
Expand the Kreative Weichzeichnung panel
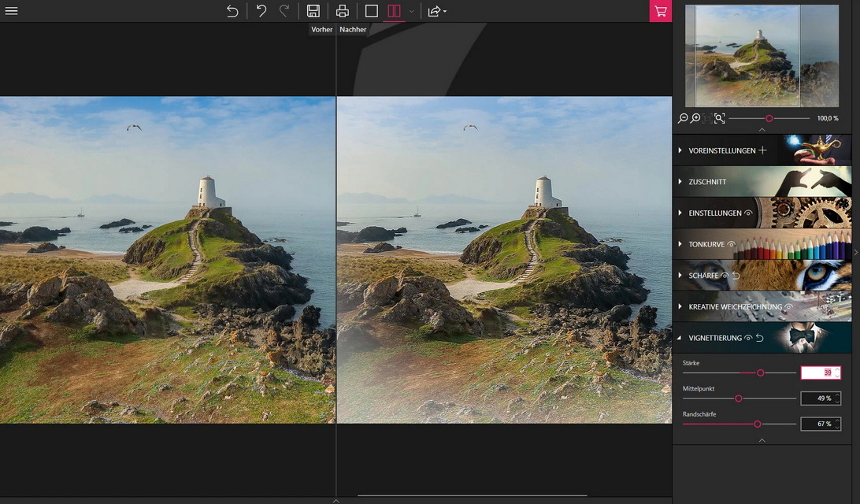coord(735,306)
